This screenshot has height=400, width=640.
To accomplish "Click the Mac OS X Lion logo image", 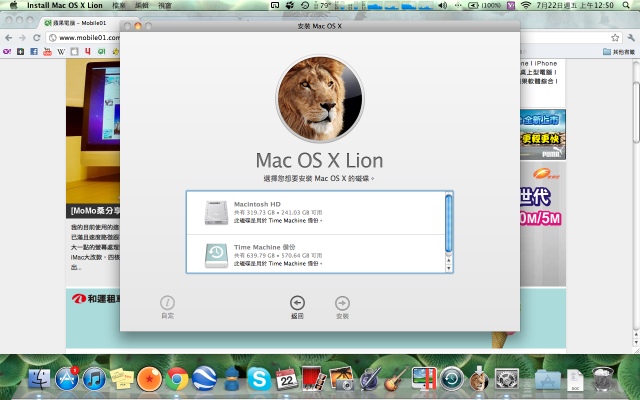I will click(320, 98).
